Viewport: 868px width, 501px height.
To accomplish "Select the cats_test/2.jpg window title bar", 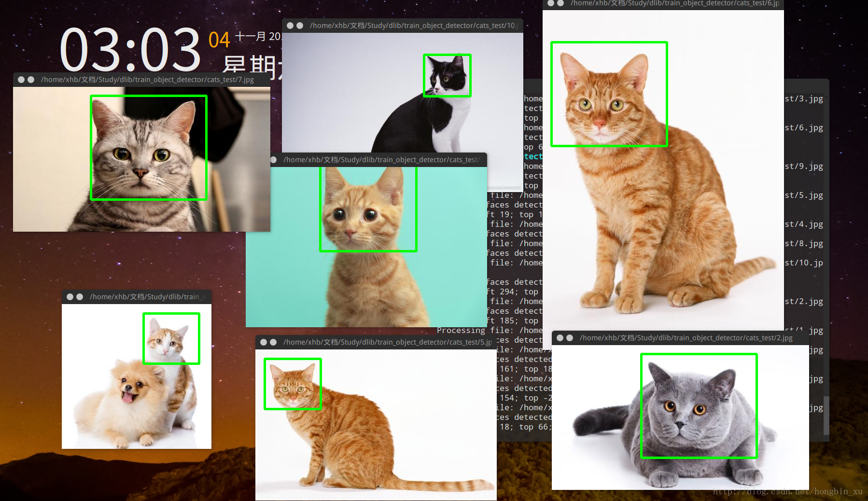I will (x=680, y=338).
